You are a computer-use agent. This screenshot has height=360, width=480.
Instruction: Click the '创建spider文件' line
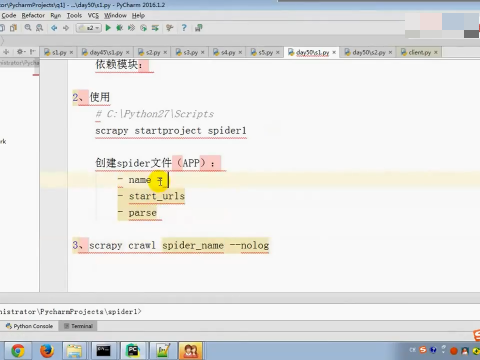point(155,163)
